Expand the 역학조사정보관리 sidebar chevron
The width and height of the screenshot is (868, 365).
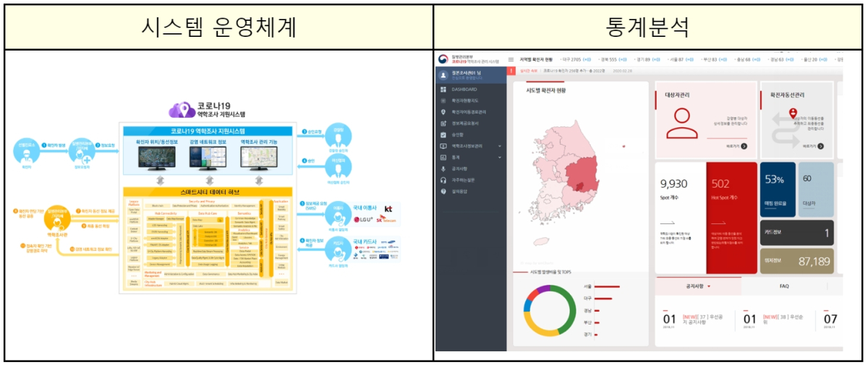point(499,146)
